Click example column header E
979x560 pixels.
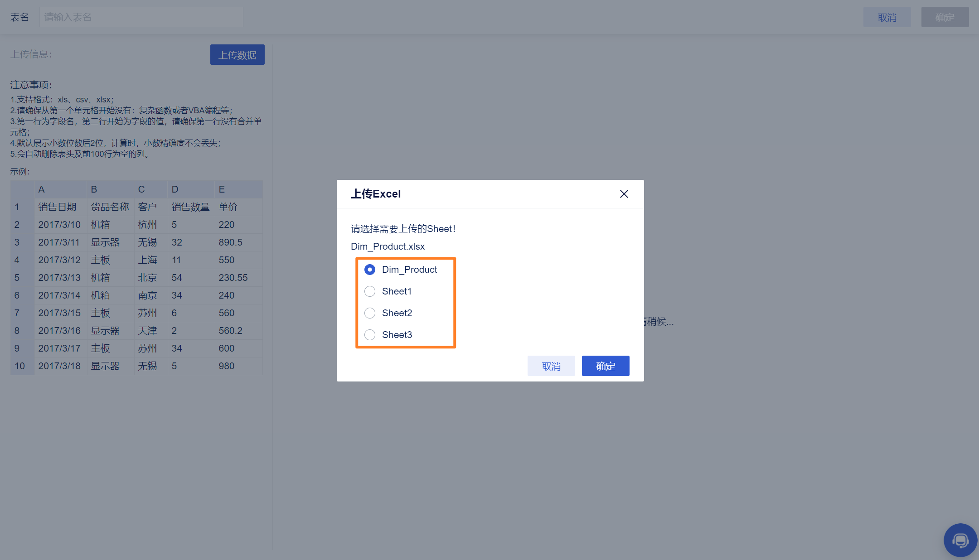(x=222, y=189)
